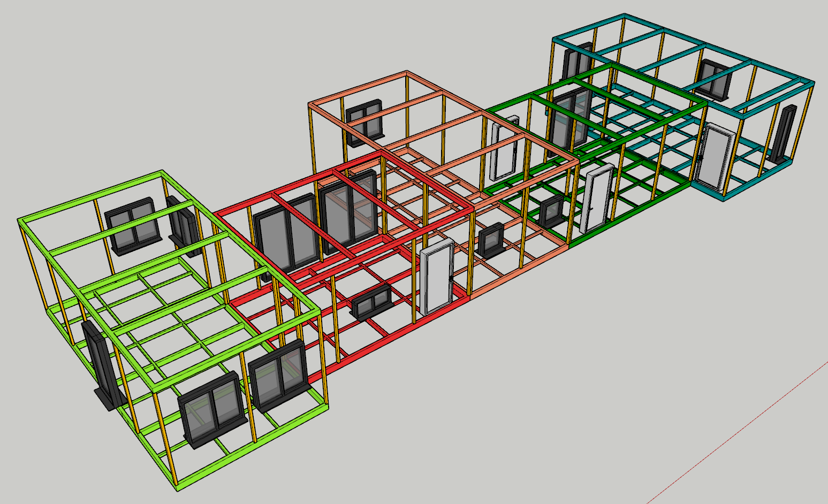This screenshot has width=828, height=504.
Task: Select the glass sliding door at the dark green module's back
Action: [568, 120]
